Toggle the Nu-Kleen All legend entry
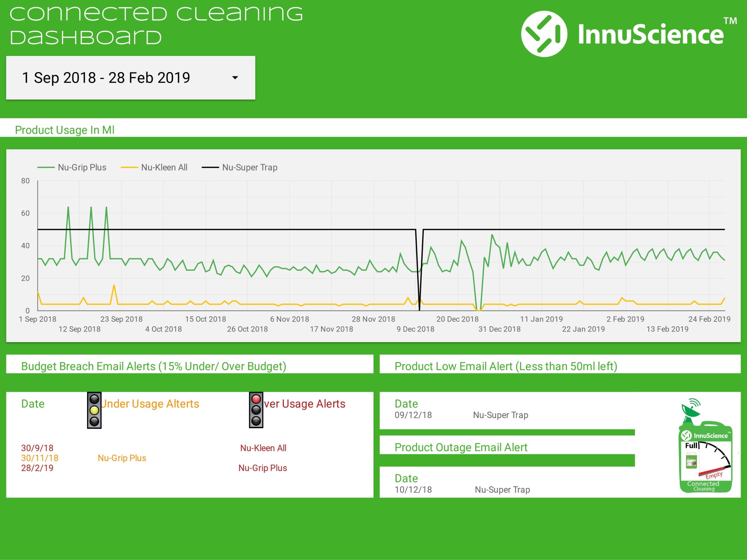Viewport: 747px width, 560px height. 154,167
